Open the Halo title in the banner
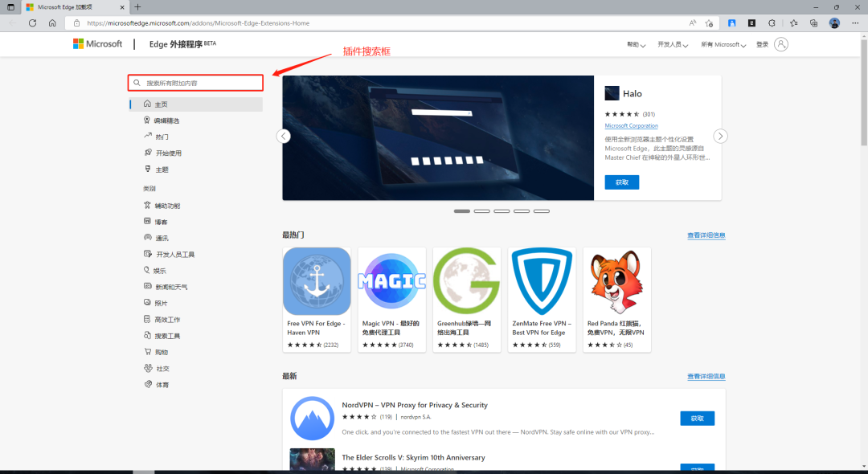 coord(633,93)
